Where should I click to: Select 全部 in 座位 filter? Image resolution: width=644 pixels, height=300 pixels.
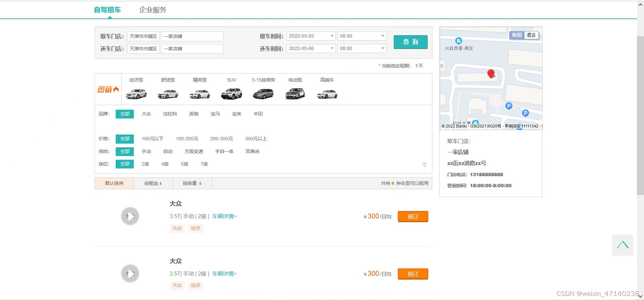point(125,164)
